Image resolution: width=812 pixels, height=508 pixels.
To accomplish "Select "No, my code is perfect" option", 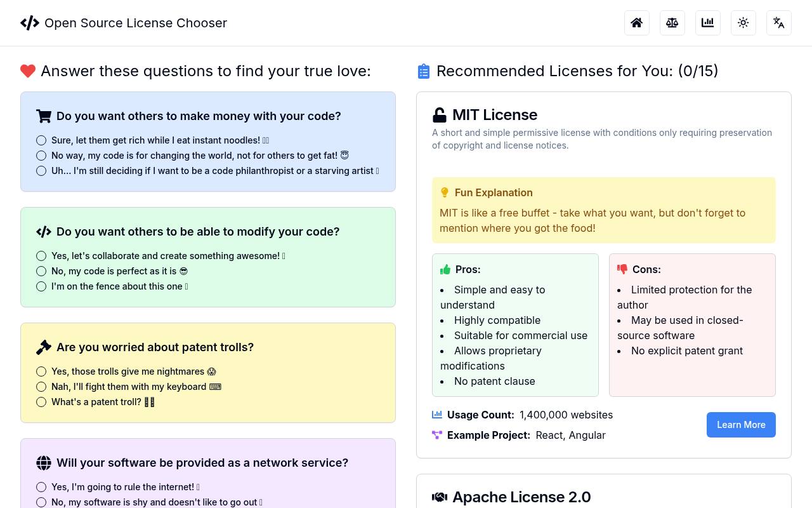I will [x=41, y=271].
